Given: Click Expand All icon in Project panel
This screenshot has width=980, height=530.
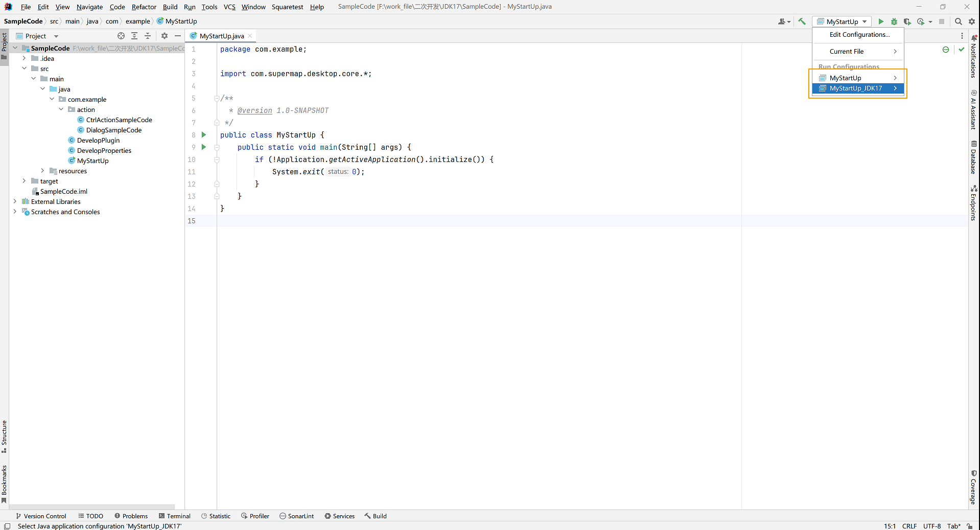Looking at the screenshot, I should [134, 36].
